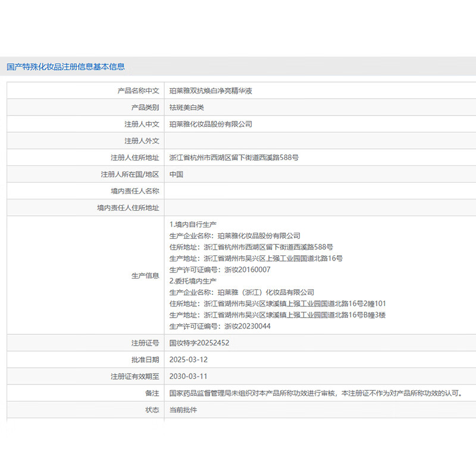Image resolution: width=476 pixels, height=476 pixels.
Task: Click the 状态 value 当前批件
Action: point(183,410)
